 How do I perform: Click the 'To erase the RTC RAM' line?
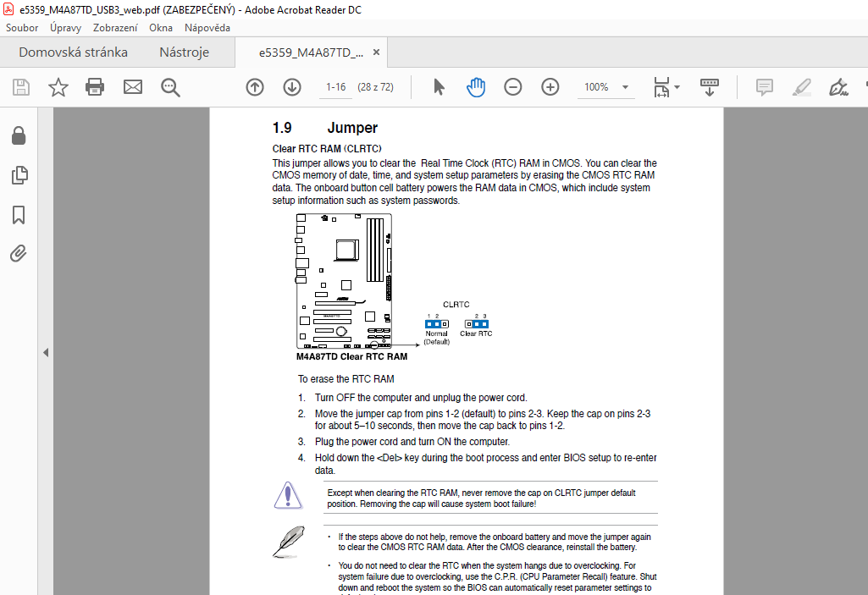[346, 379]
